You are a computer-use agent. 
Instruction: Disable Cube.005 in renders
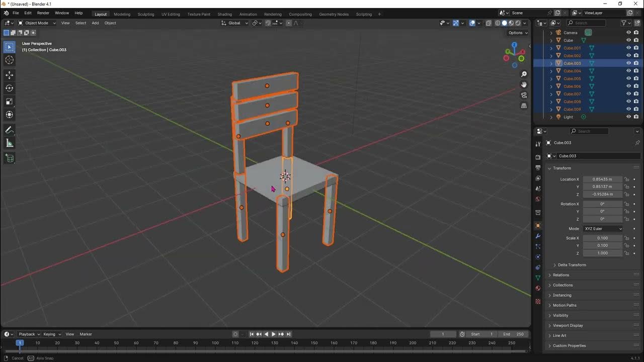[x=636, y=78]
